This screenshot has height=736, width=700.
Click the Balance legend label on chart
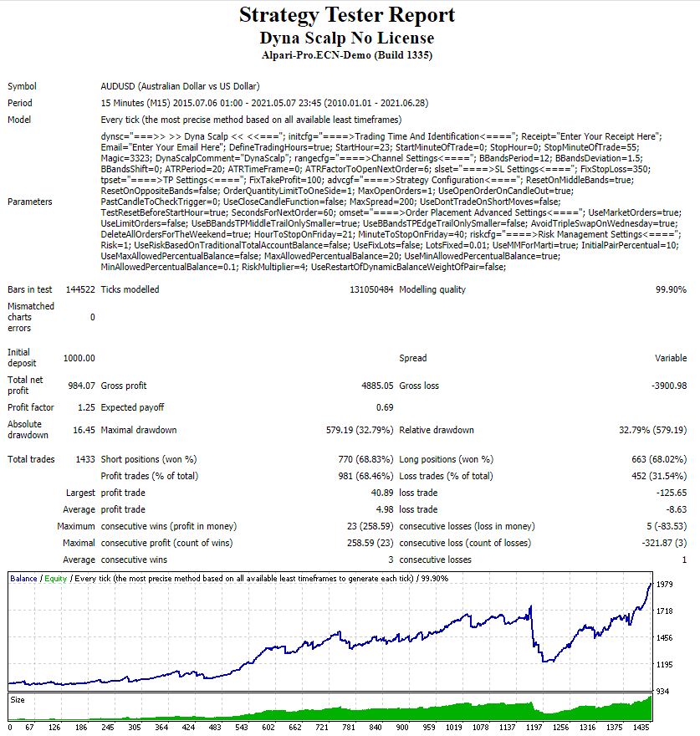[x=23, y=579]
